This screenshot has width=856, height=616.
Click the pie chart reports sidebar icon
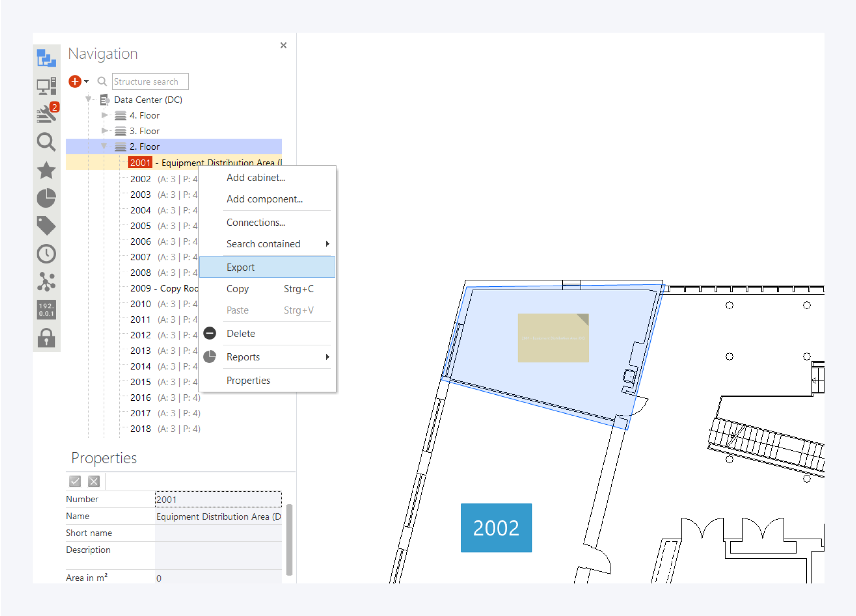(46, 198)
